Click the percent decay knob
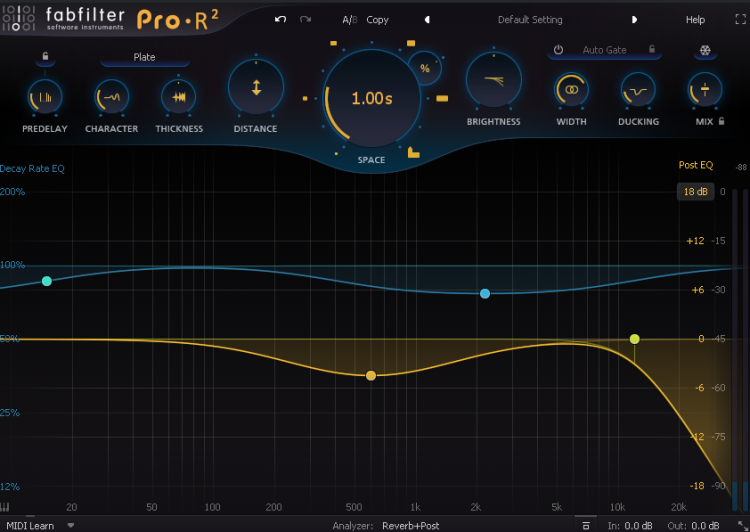The image size is (750, 532). pyautogui.click(x=425, y=68)
